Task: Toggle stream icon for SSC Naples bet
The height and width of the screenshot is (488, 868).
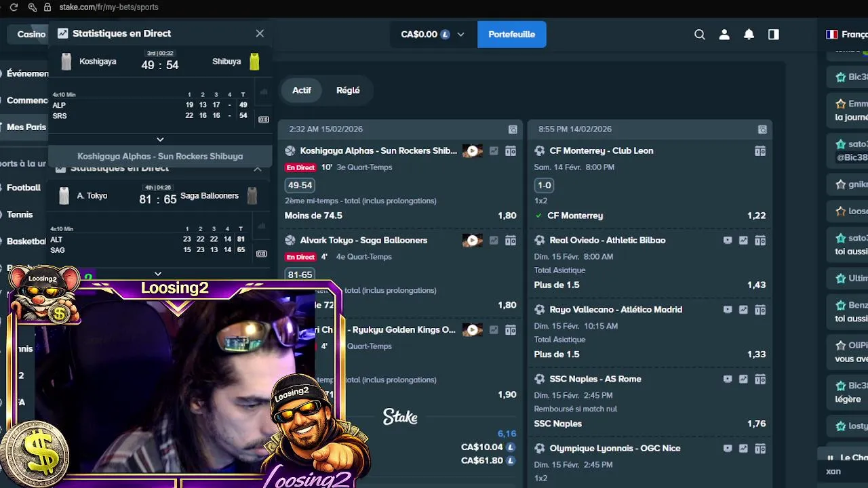Action: (728, 379)
